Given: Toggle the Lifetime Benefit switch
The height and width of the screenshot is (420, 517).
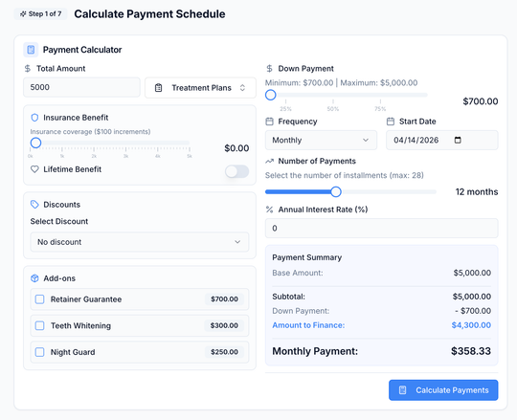Looking at the screenshot, I should [237, 171].
